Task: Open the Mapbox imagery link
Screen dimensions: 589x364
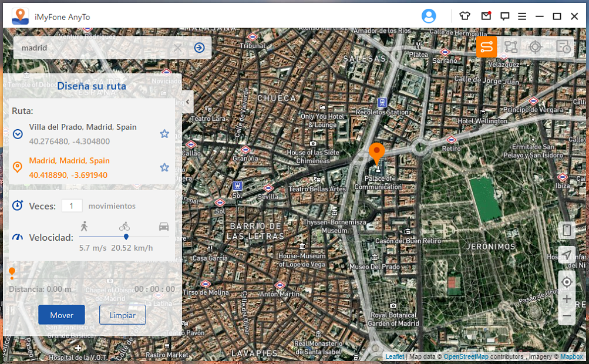Action: click(571, 356)
